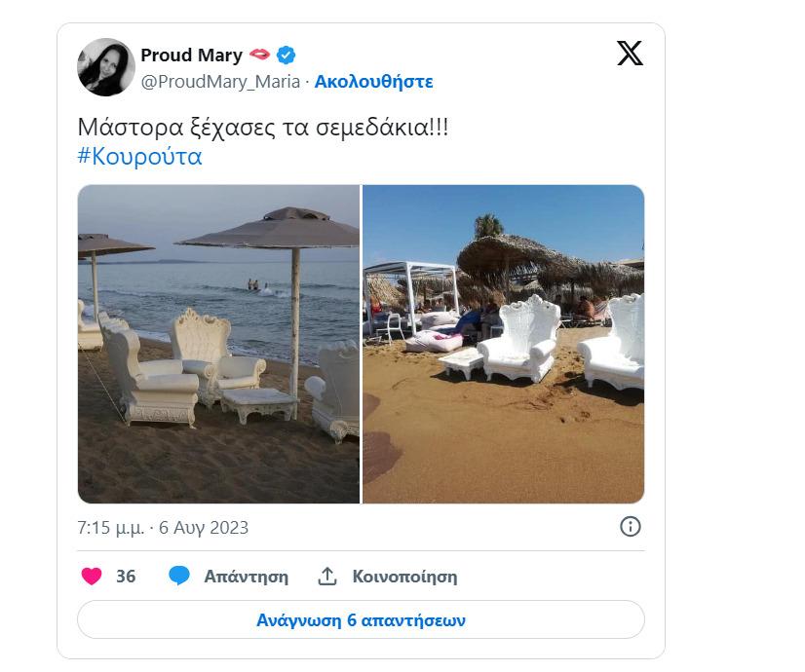Screen dimensions: 805x672
Task: Open the right photo with straw umbrellas
Action: [x=503, y=344]
